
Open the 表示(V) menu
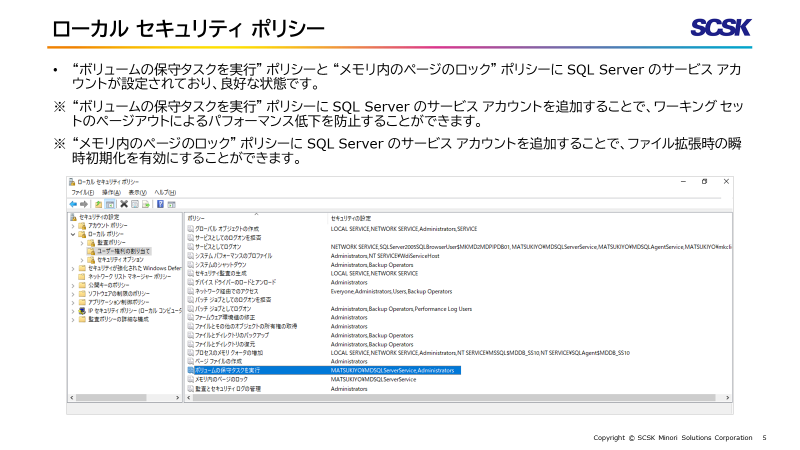pos(138,192)
